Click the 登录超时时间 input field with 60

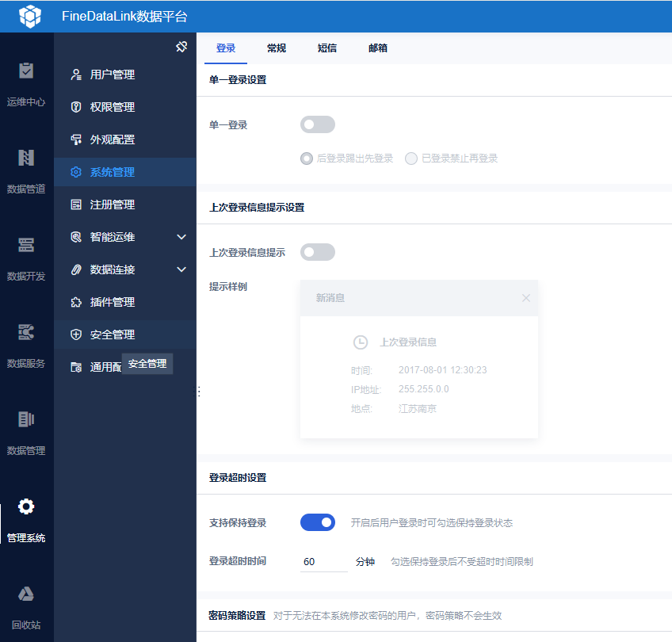(x=323, y=562)
